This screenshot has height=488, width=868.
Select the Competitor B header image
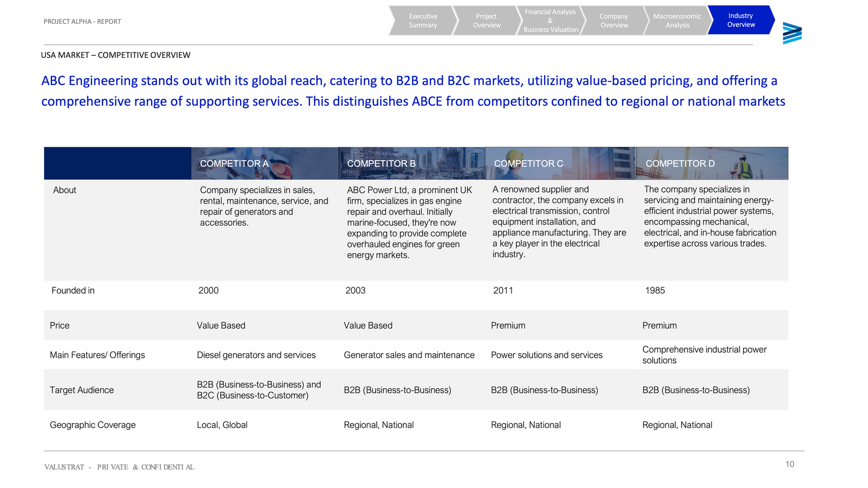pyautogui.click(x=411, y=164)
